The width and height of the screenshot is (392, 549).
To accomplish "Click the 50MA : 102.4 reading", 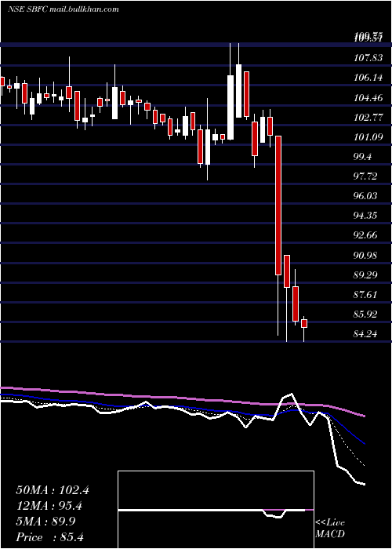I will tap(53, 490).
